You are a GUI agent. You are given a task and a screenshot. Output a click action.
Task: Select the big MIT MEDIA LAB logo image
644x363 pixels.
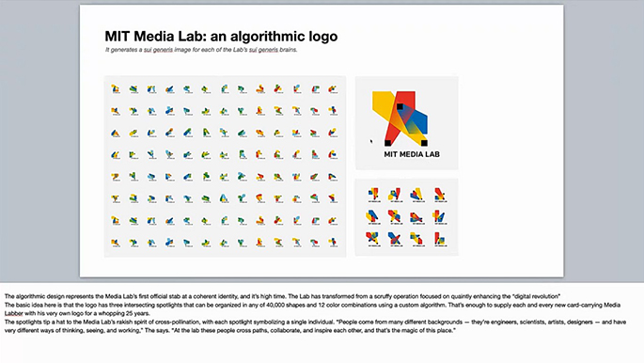click(x=406, y=123)
